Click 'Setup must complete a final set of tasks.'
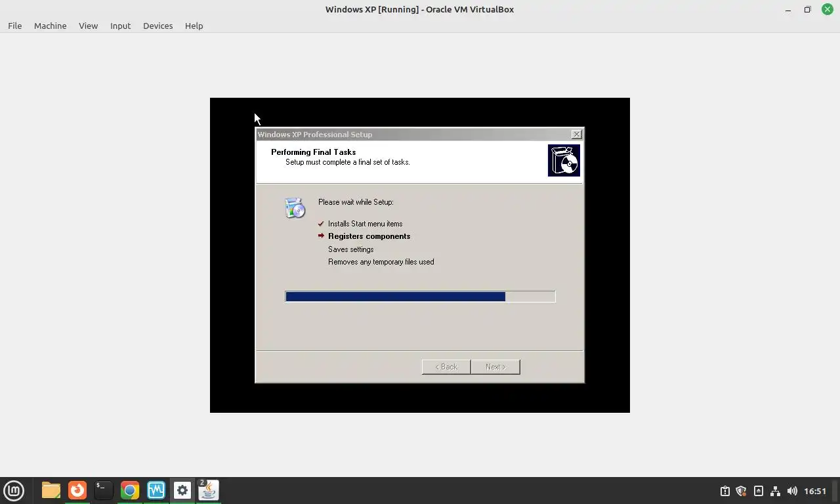The image size is (840, 504). [347, 162]
